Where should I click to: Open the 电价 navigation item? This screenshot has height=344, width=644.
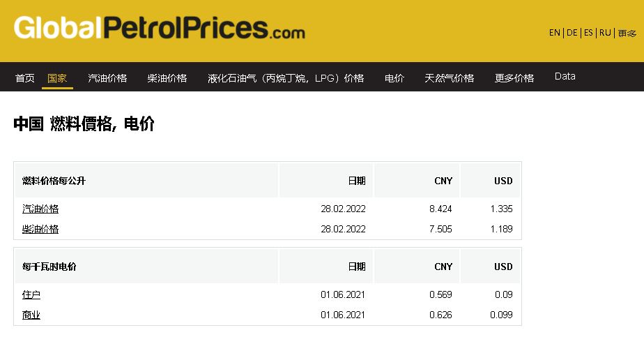click(x=394, y=78)
